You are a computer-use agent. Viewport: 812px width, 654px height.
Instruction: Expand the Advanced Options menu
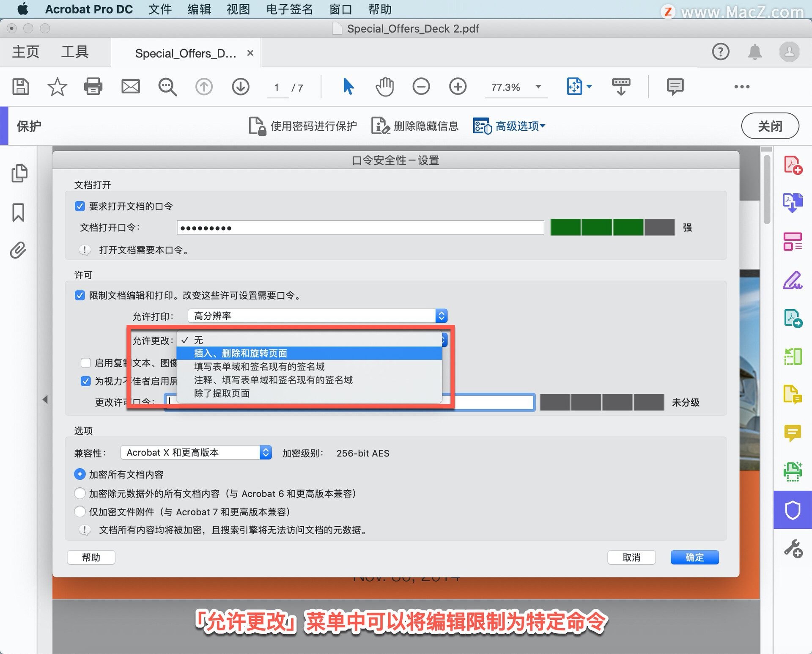509,126
